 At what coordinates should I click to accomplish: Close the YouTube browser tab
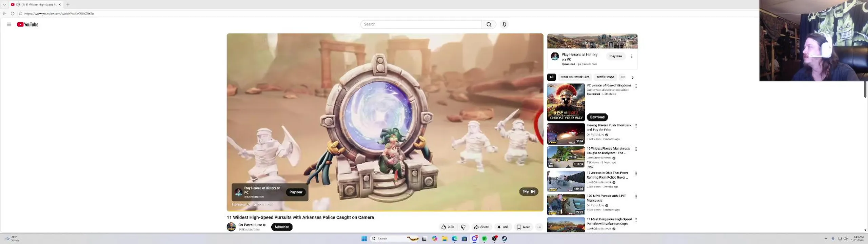(60, 4)
